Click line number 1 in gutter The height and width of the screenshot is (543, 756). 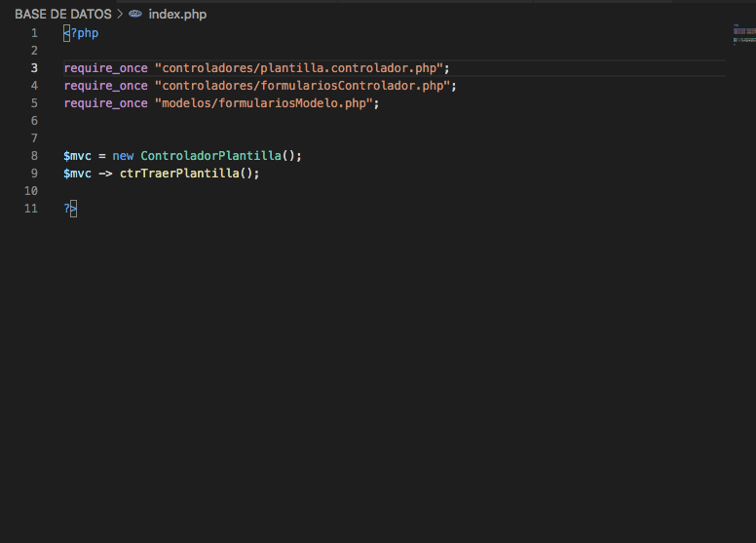click(x=34, y=33)
